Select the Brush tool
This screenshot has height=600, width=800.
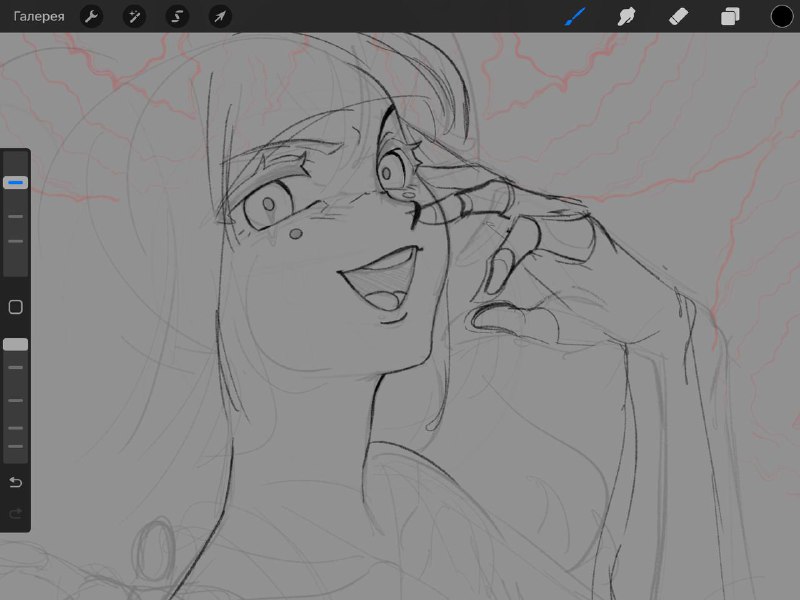click(x=575, y=16)
